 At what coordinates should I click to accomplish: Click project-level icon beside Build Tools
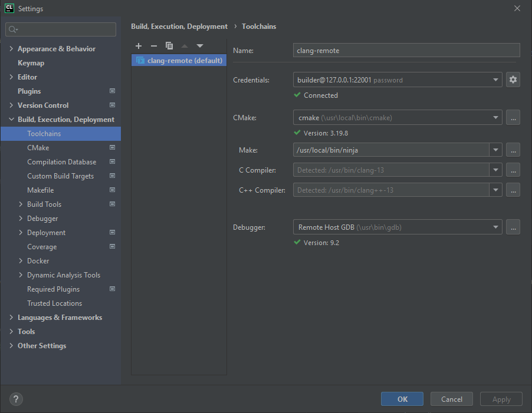[x=112, y=204]
